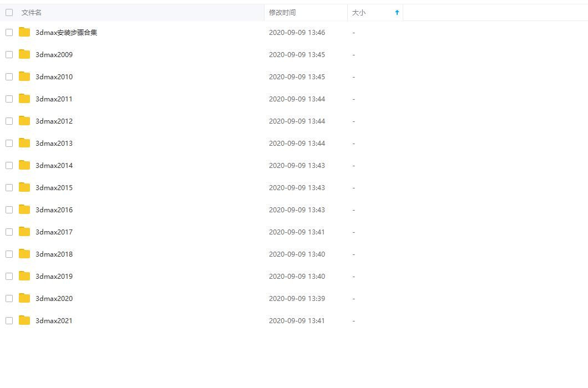588x388 pixels.
Task: Click the 3dmax2016 folder icon
Action: (24, 209)
